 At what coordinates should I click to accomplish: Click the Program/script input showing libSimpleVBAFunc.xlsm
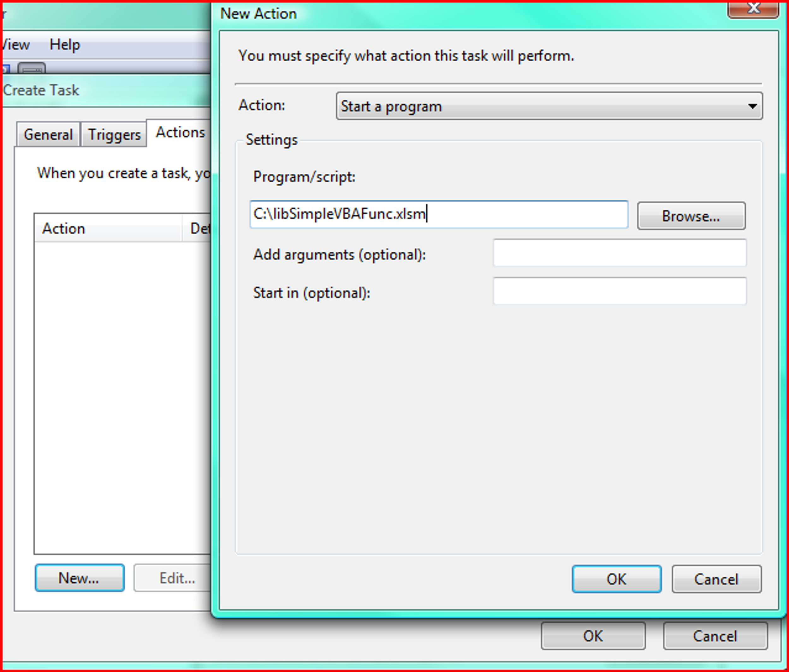[x=438, y=214]
